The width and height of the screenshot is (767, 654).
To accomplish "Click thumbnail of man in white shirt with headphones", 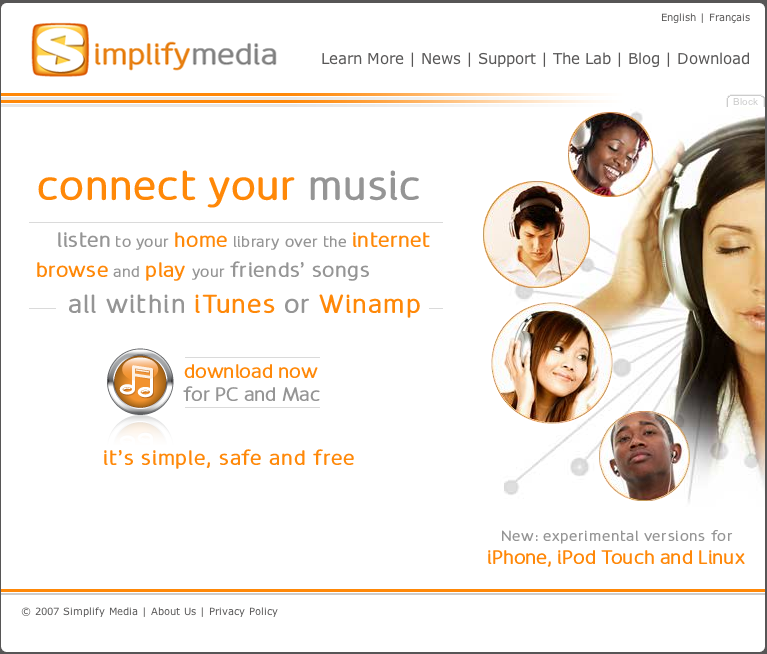I will click(x=537, y=234).
